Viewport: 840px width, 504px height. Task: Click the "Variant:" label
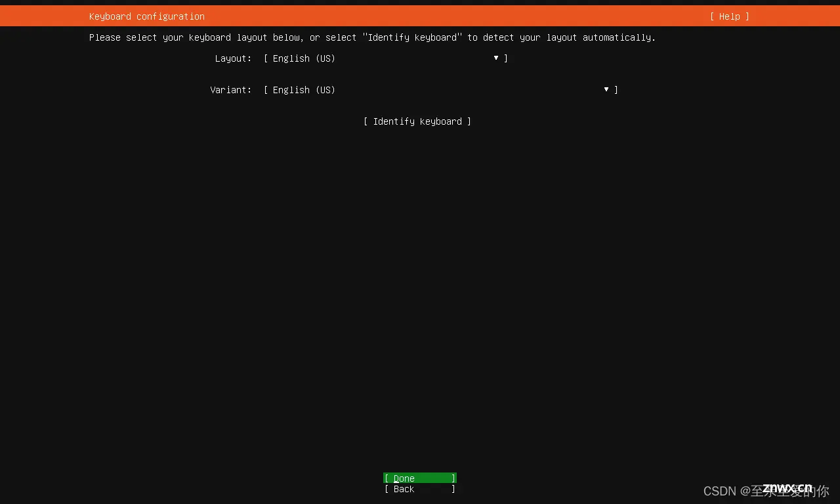coord(231,90)
